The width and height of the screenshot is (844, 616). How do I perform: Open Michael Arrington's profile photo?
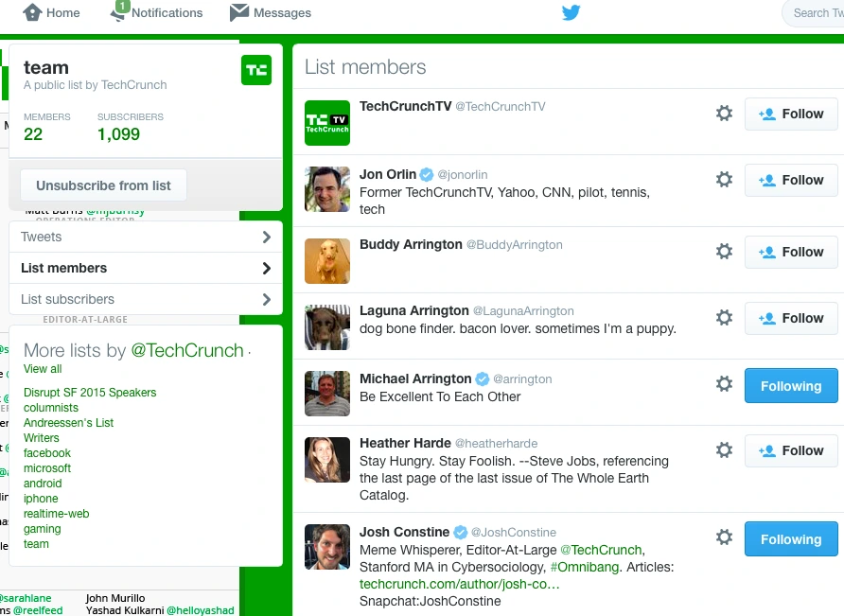(x=327, y=394)
